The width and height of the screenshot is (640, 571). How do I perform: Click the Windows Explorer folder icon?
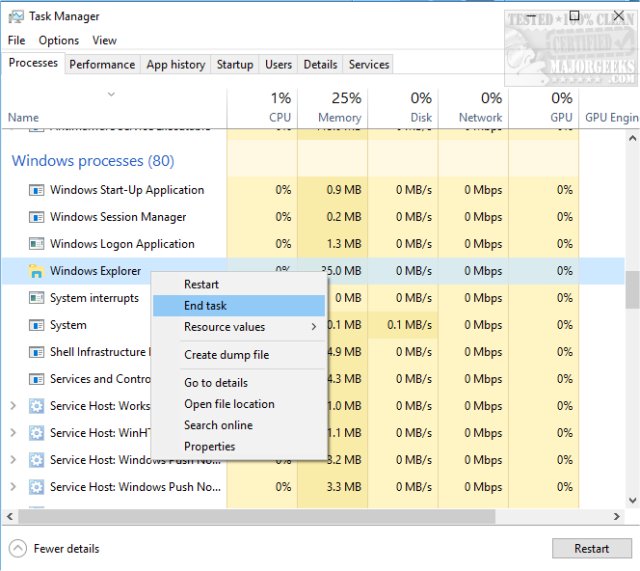36,271
